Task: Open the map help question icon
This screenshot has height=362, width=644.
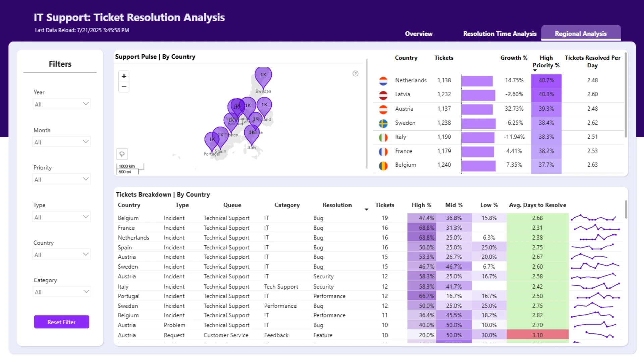Action: tap(355, 74)
